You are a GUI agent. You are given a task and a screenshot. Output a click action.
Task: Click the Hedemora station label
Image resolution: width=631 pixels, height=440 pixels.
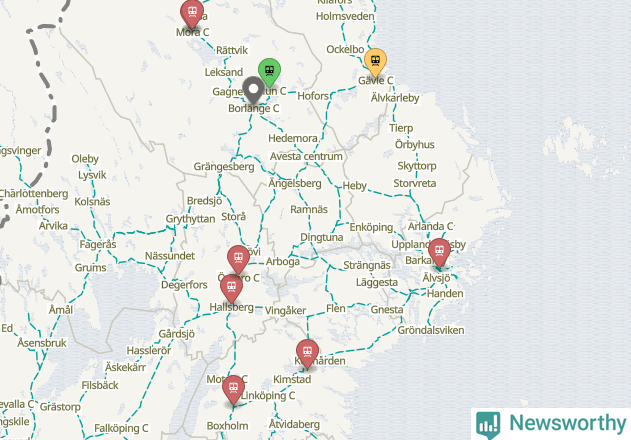click(x=293, y=138)
